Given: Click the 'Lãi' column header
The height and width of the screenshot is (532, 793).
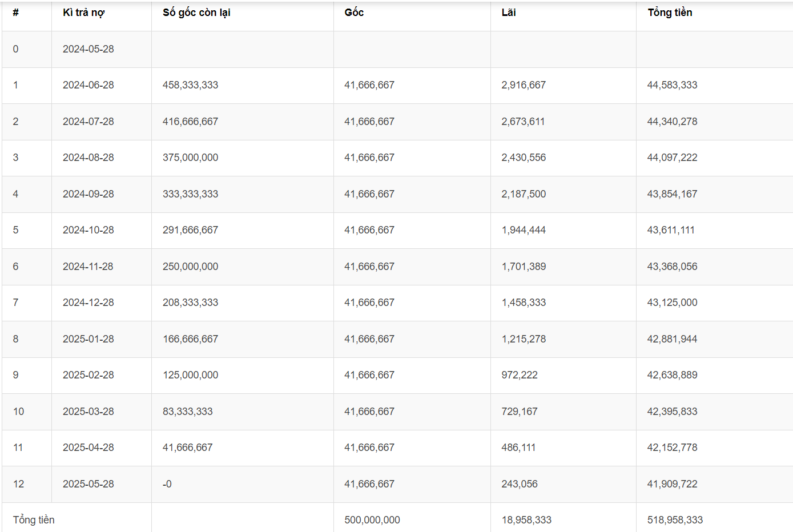Looking at the screenshot, I should coord(509,13).
